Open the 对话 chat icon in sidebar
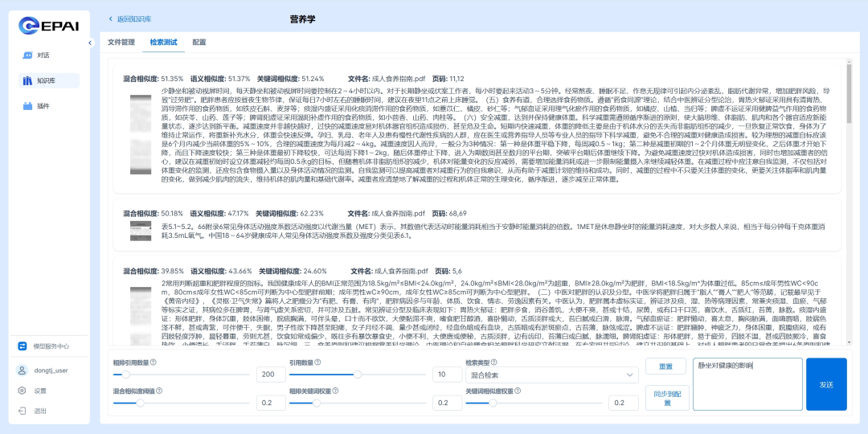The width and height of the screenshot is (868, 434). point(28,55)
